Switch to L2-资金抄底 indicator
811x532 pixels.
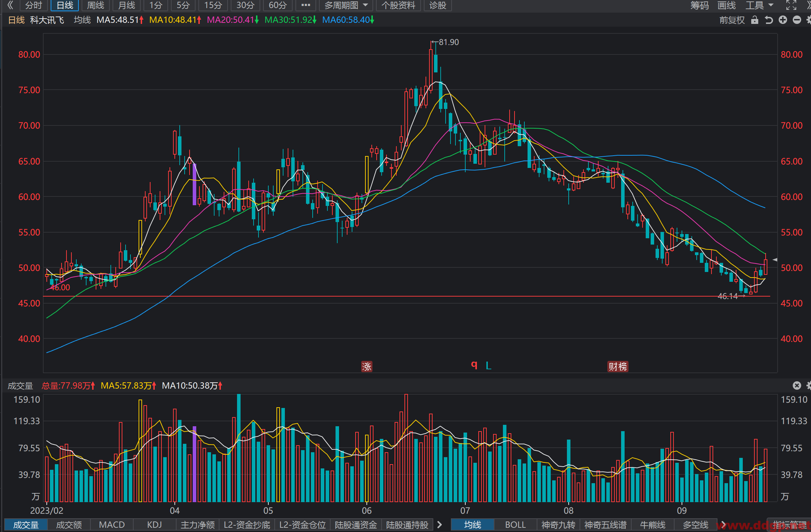247,525
